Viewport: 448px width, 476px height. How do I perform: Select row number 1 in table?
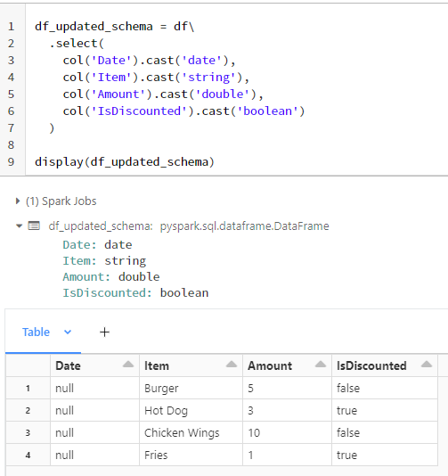click(x=28, y=388)
